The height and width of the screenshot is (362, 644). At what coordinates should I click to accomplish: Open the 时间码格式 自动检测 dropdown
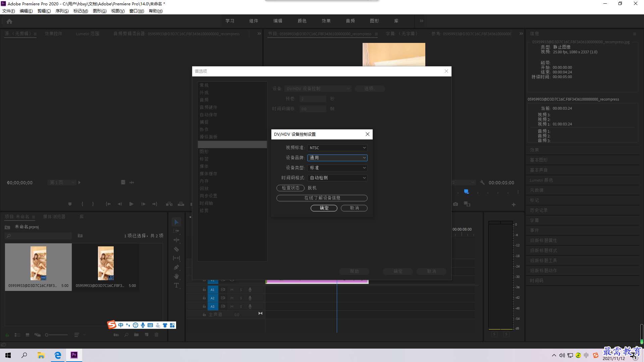337,178
